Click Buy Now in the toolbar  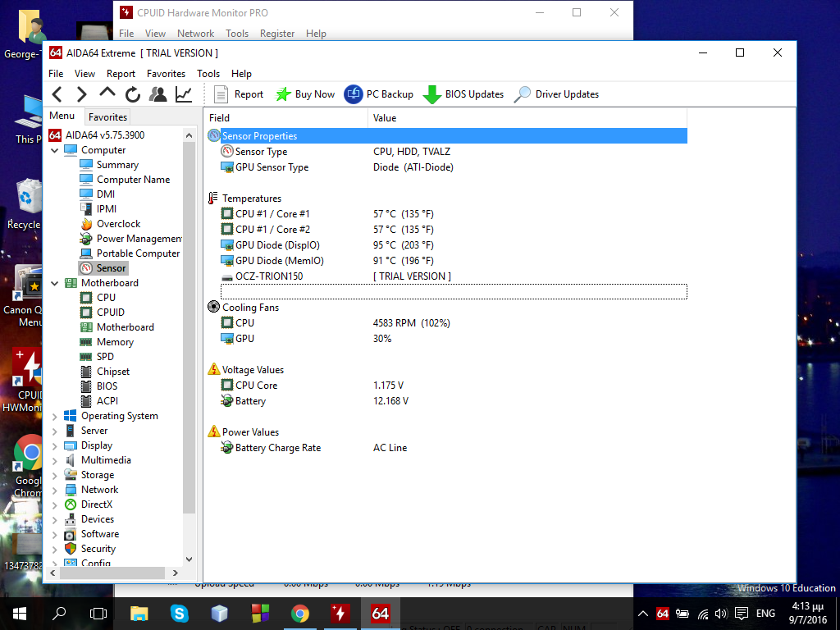(305, 94)
